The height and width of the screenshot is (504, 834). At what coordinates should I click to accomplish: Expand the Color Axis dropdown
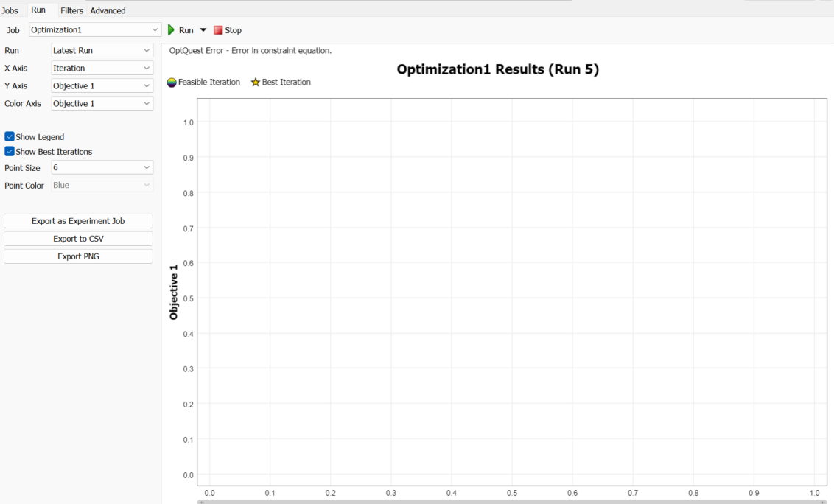click(x=102, y=104)
